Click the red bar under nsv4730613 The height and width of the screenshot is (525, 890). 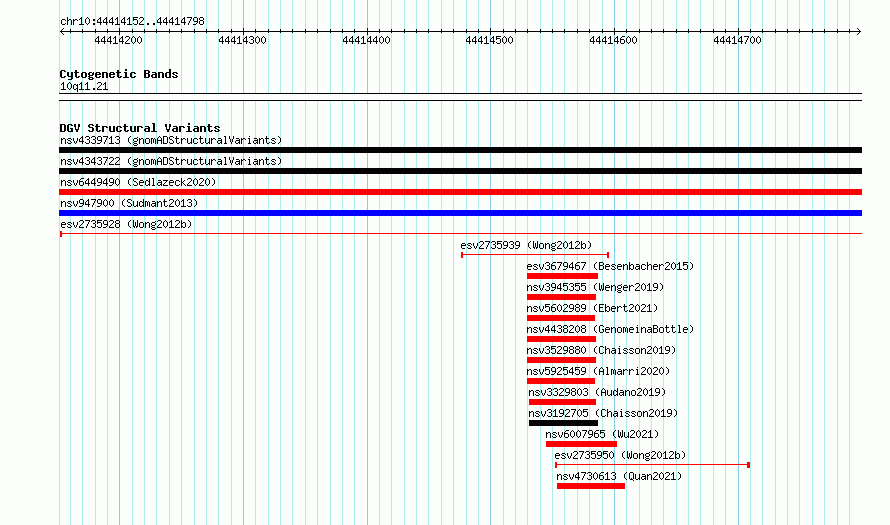(x=591, y=486)
